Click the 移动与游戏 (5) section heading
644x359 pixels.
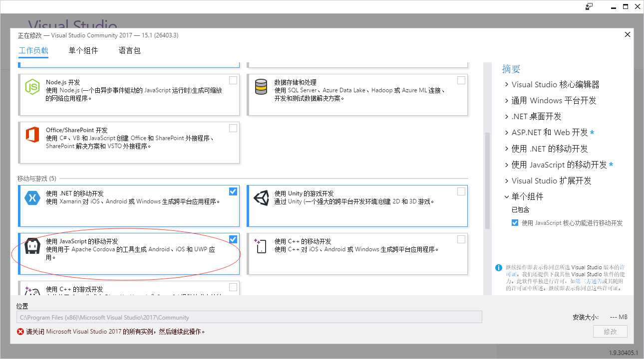coord(37,179)
